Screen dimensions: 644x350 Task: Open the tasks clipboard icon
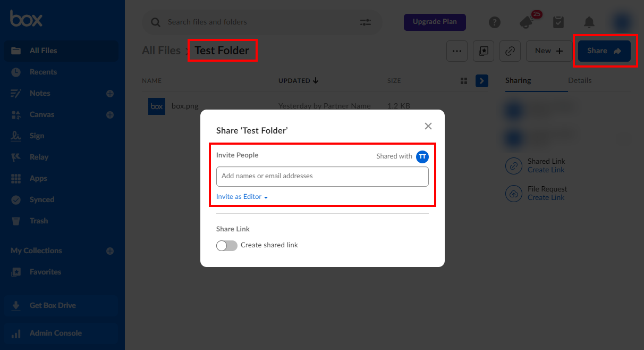(558, 22)
